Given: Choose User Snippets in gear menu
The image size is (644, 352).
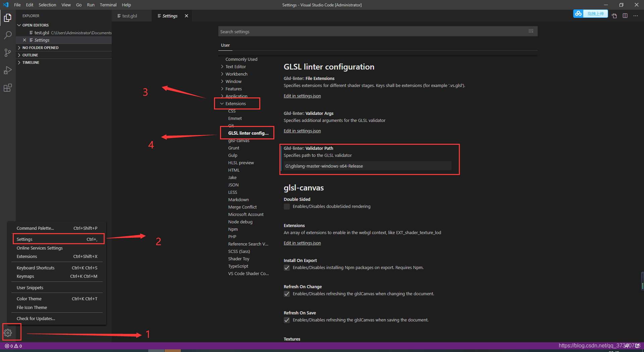Looking at the screenshot, I should [57, 288].
